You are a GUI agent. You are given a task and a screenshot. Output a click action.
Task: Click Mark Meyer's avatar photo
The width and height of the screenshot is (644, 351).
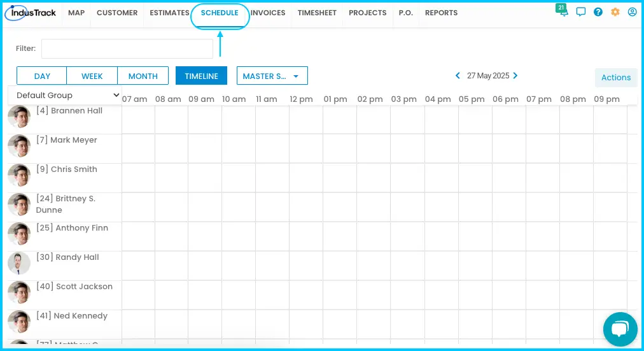coord(19,146)
